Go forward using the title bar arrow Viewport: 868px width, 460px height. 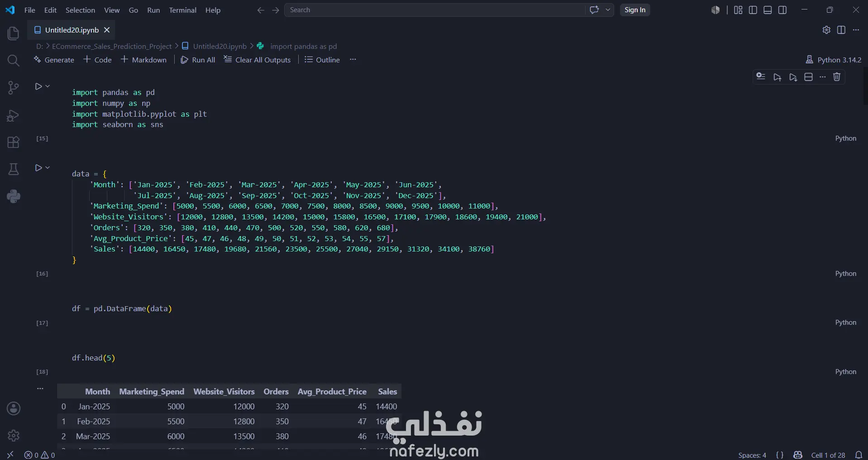click(x=276, y=10)
